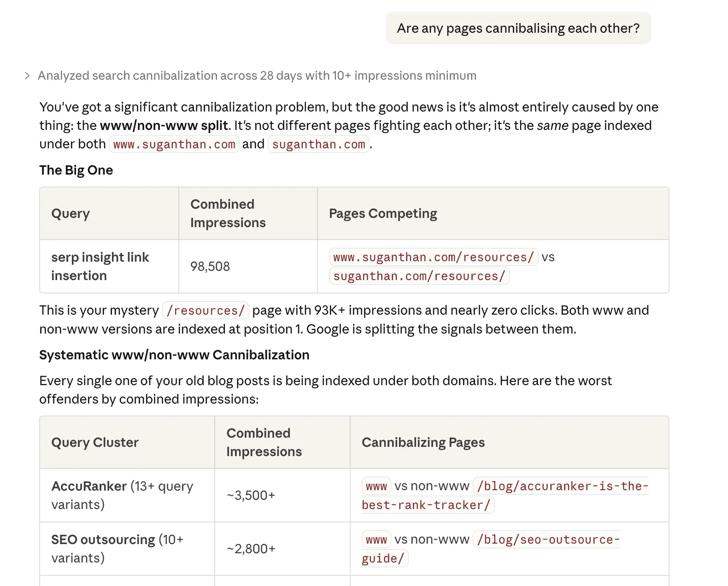Click the AccuRanker query cluster cell
728x586 pixels.
click(122, 495)
